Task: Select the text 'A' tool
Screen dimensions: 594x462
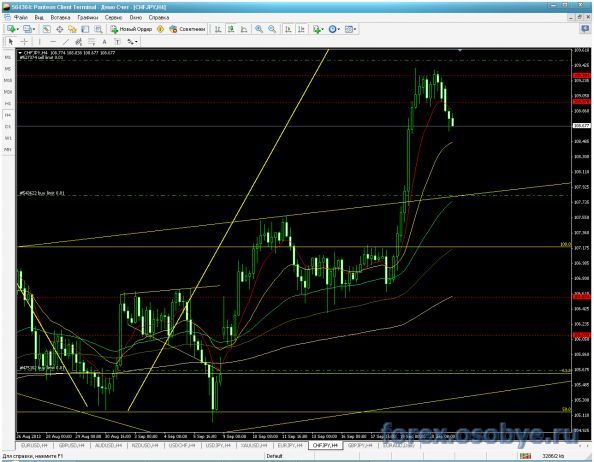Action: (105, 42)
